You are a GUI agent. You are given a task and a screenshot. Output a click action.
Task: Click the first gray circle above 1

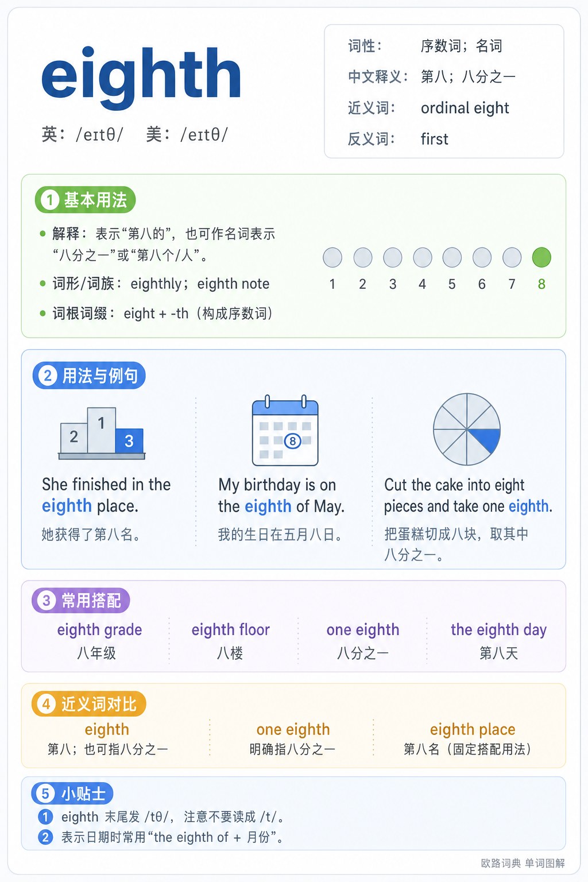click(332, 257)
